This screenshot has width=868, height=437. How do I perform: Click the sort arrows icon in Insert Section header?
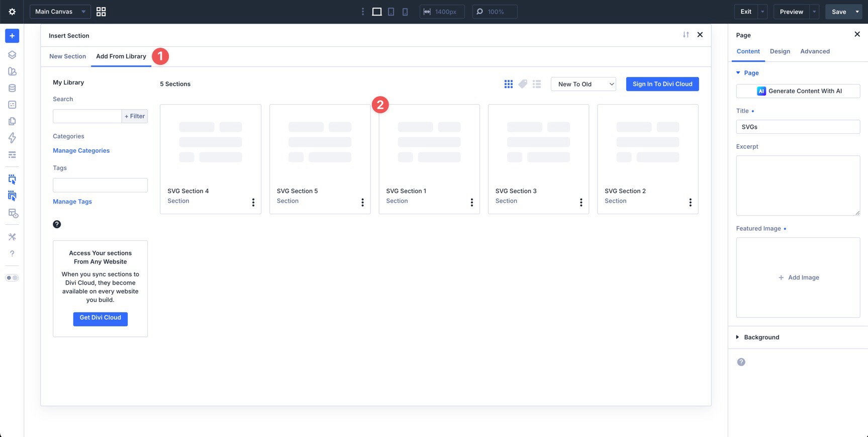tap(686, 35)
